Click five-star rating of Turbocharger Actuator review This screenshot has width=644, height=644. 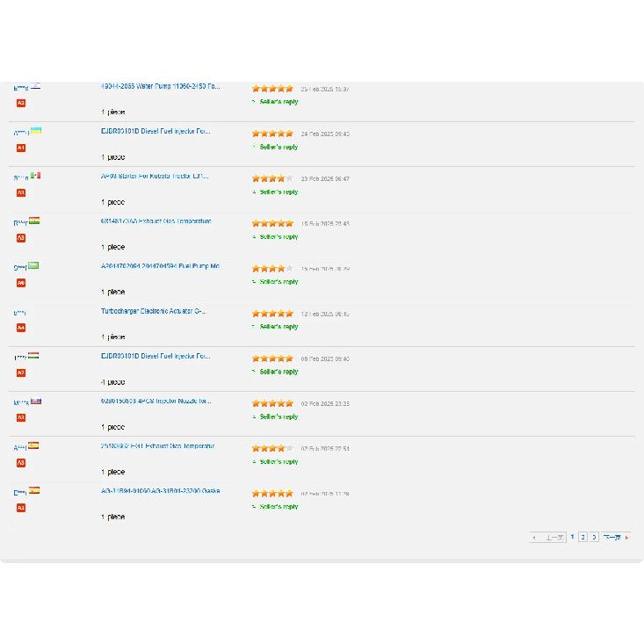272,314
